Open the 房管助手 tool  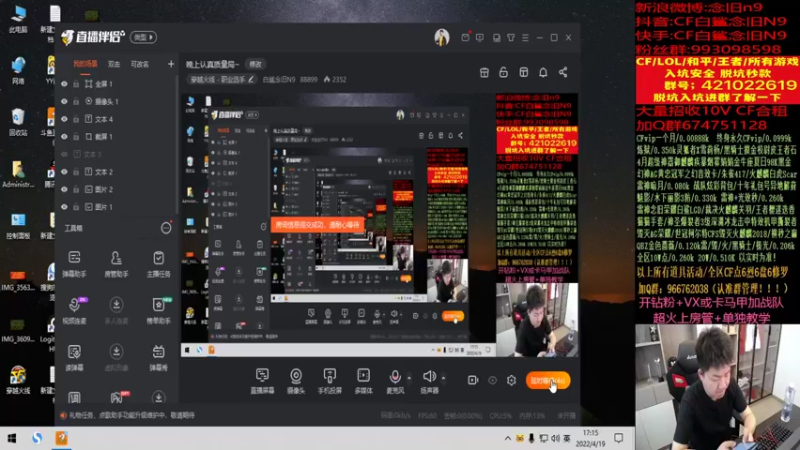click(116, 264)
